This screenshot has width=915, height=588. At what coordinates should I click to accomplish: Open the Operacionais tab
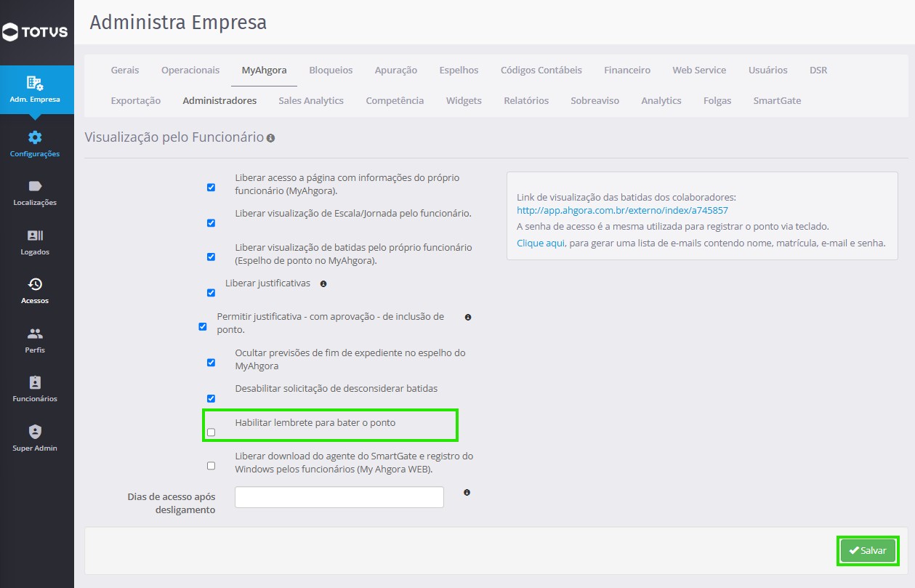point(190,71)
